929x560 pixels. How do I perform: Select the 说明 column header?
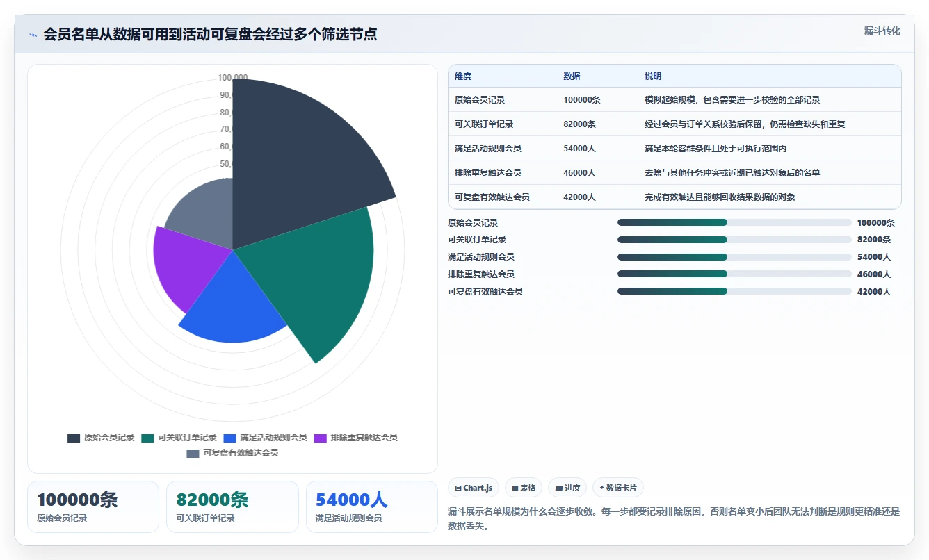coord(653,76)
